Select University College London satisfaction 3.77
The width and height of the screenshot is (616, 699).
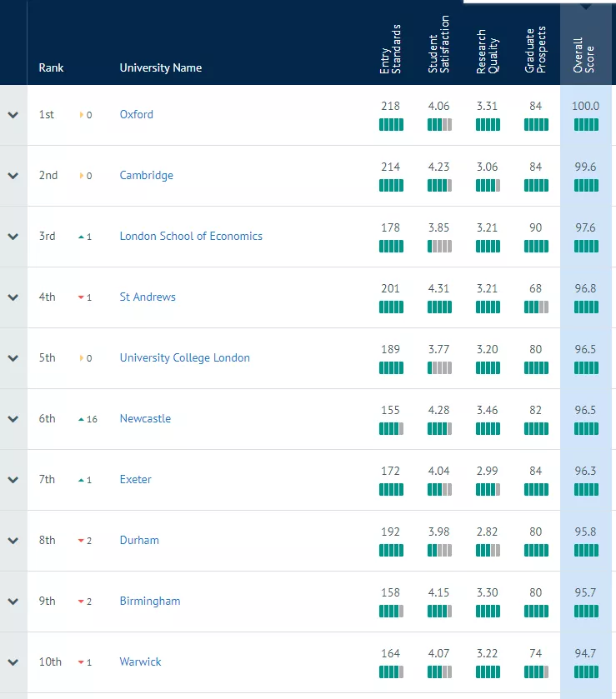[x=438, y=350]
